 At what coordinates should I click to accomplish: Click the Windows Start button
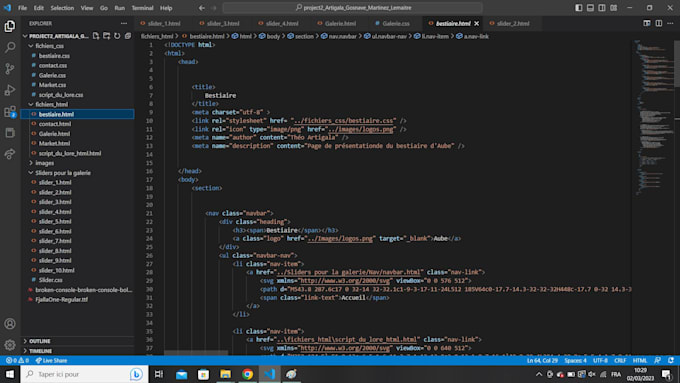10,374
